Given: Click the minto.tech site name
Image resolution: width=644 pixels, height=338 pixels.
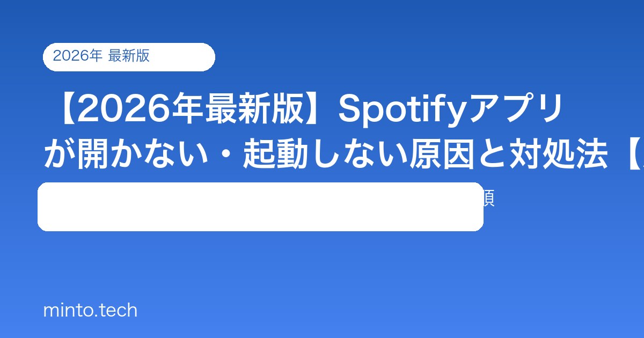Looking at the screenshot, I should click(90, 311).
